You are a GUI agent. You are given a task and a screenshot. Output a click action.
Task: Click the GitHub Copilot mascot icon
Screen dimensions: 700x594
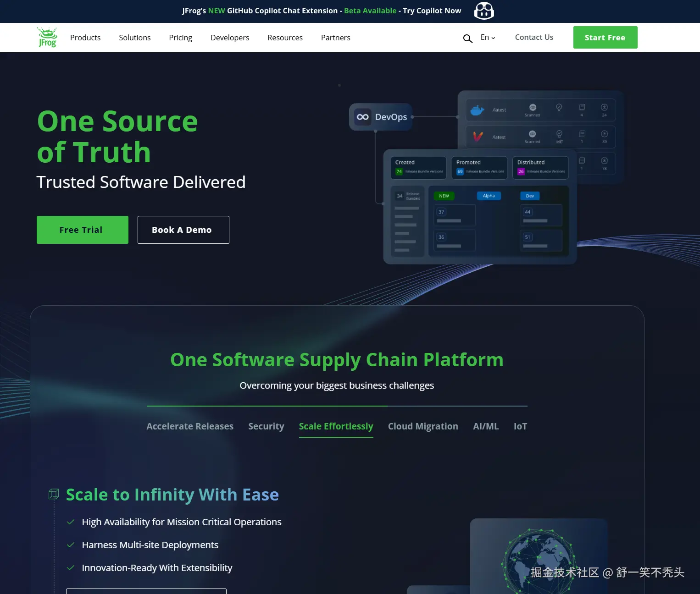pyautogui.click(x=484, y=11)
